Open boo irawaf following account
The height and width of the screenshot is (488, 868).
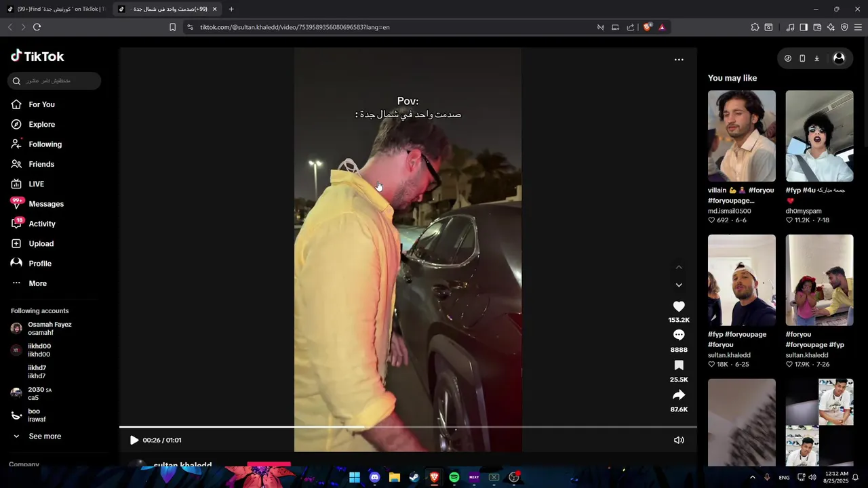(x=37, y=415)
